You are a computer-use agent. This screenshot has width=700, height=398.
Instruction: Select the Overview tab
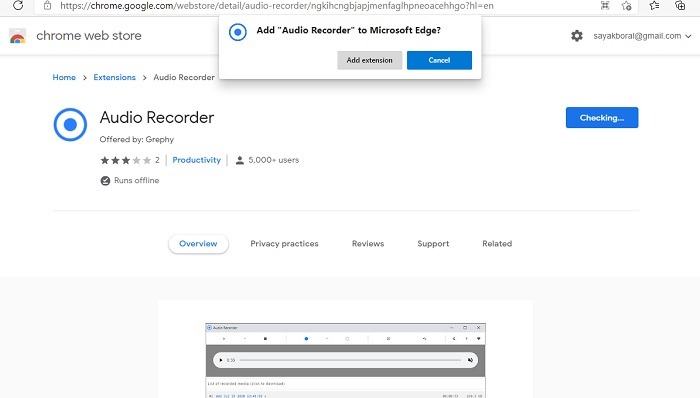coord(198,244)
